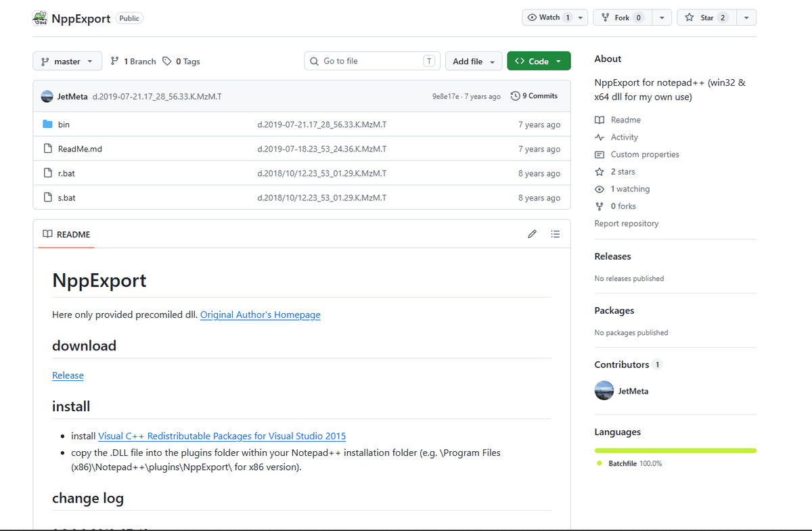Screen dimensions: 812x531
Task: Click the Languages progress bar
Action: click(675, 450)
